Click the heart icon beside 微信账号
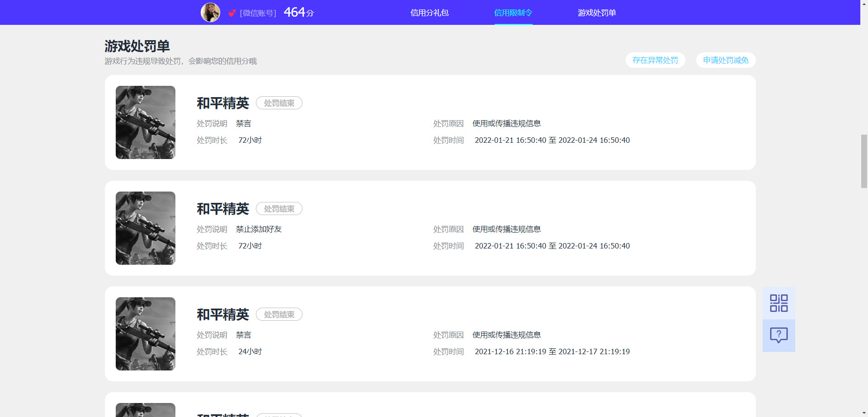Viewport: 868px width, 417px height. point(232,13)
